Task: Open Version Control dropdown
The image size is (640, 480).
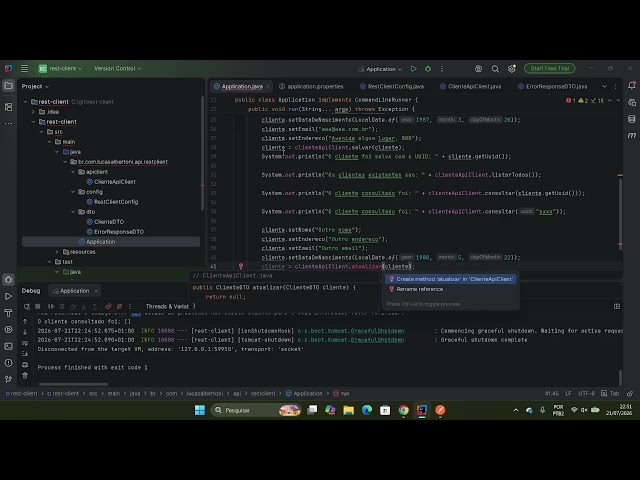Action: (x=118, y=69)
